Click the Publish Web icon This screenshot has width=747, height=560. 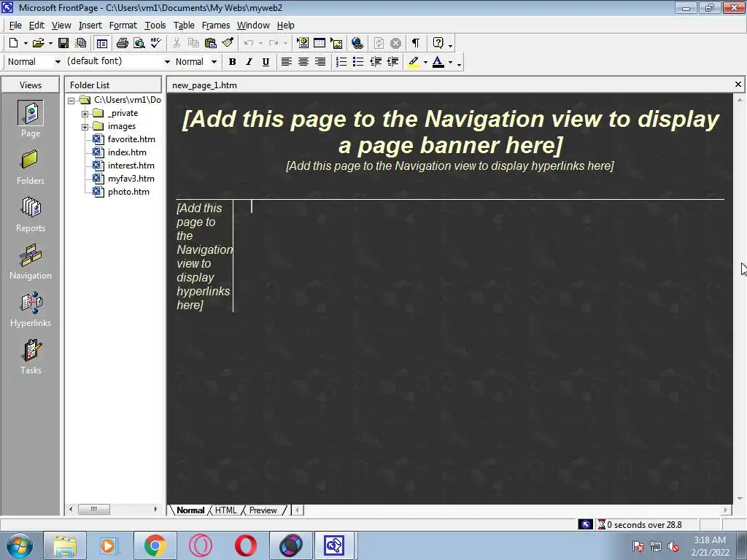click(80, 43)
